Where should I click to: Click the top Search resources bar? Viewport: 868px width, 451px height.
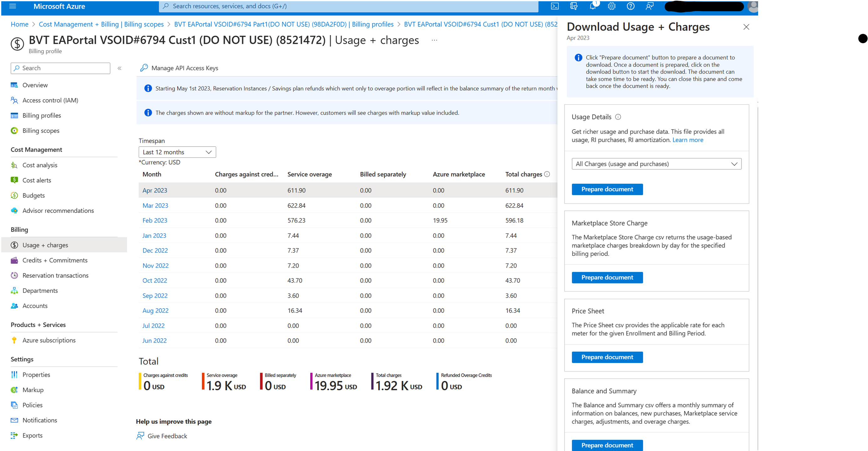tap(349, 6)
